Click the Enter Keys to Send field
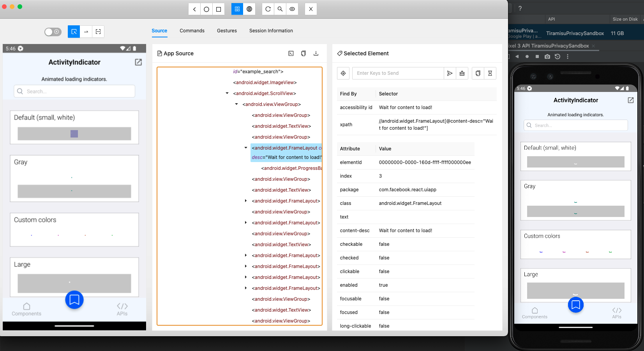 (x=398, y=73)
